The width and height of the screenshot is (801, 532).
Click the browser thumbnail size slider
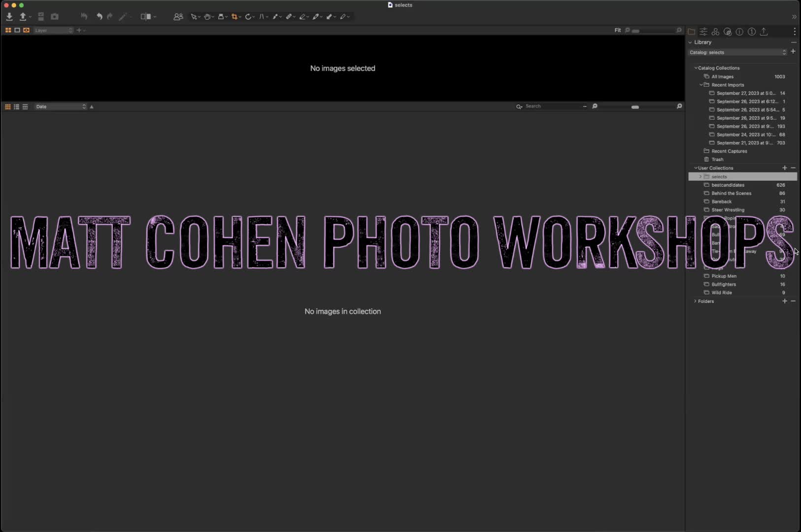(x=635, y=107)
